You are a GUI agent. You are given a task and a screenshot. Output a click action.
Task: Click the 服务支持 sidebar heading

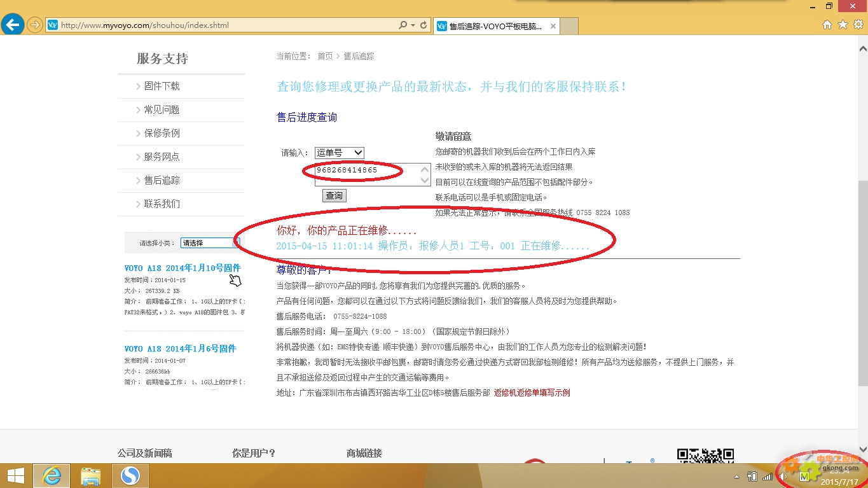(162, 59)
